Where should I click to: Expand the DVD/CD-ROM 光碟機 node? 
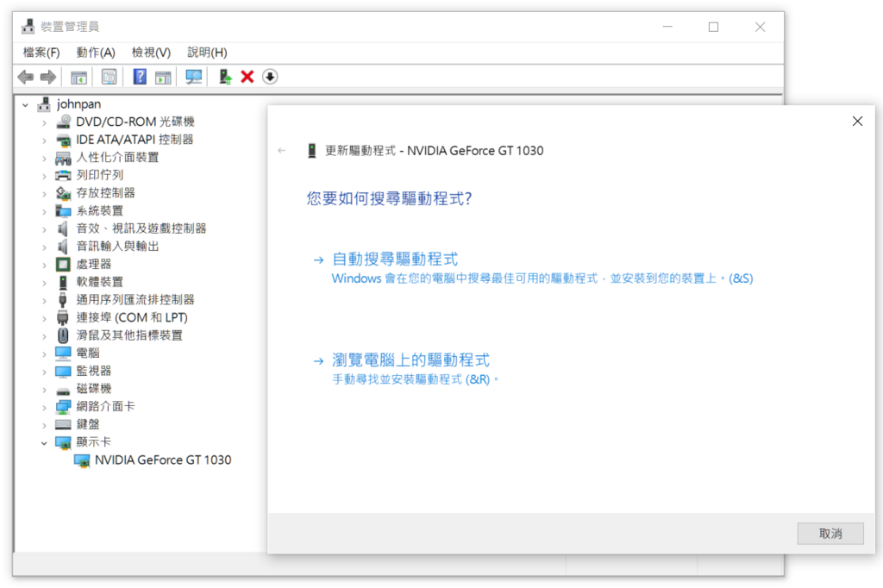(44, 122)
